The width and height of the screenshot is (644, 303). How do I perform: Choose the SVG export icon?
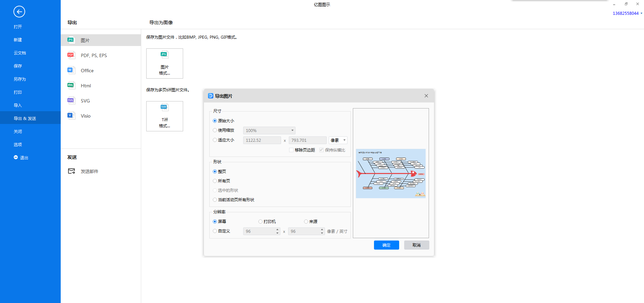click(x=71, y=100)
